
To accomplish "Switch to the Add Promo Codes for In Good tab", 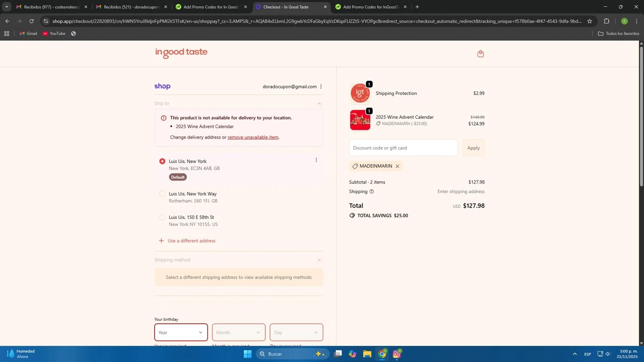I will click(x=210, y=7).
